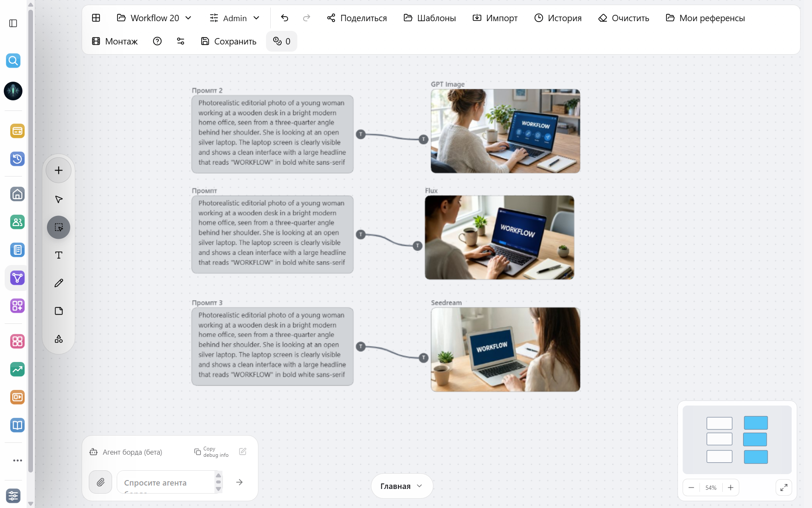The width and height of the screenshot is (812, 508).
Task: Open the purple workflow nodes sidebar icon
Action: click(17, 278)
